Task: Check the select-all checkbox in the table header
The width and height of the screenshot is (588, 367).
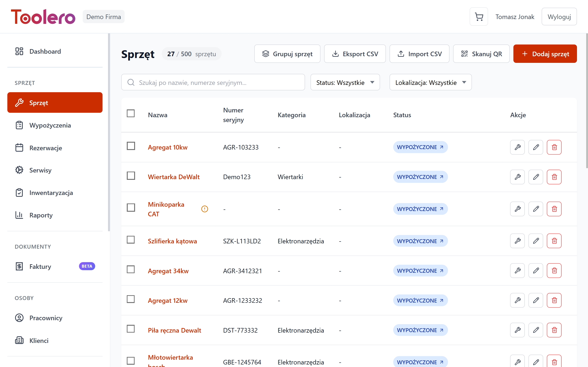Action: click(130, 113)
